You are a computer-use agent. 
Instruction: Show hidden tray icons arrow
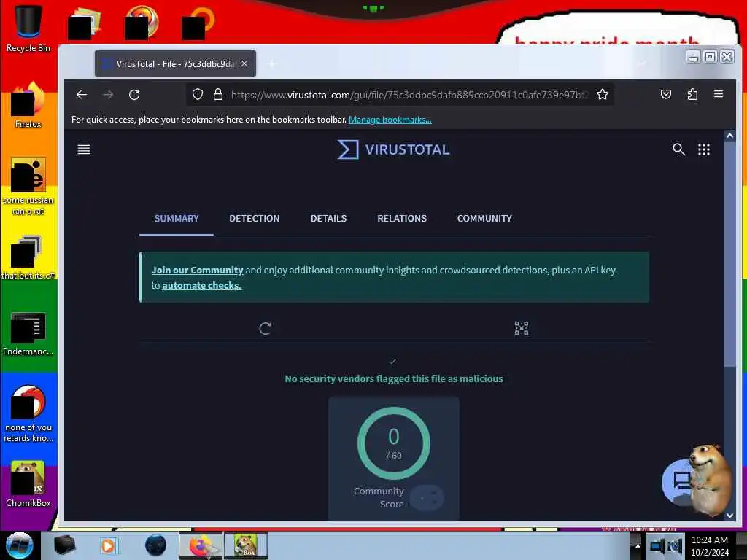[x=638, y=545]
